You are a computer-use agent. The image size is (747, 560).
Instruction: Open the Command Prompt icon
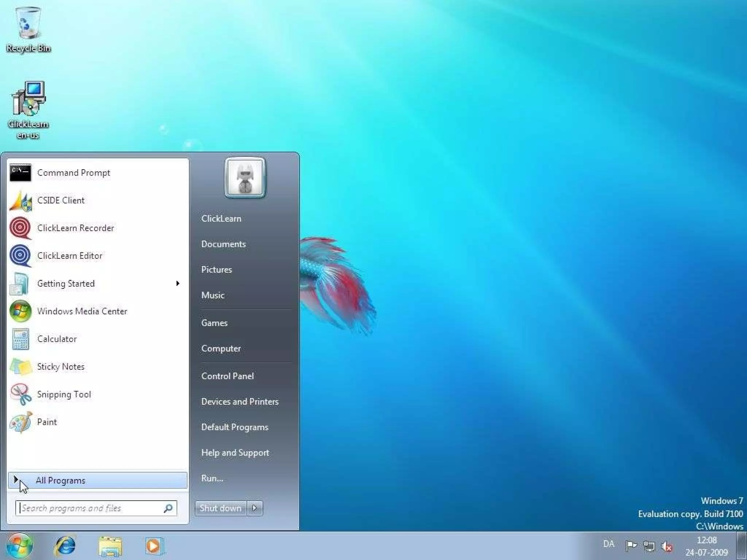[20, 172]
